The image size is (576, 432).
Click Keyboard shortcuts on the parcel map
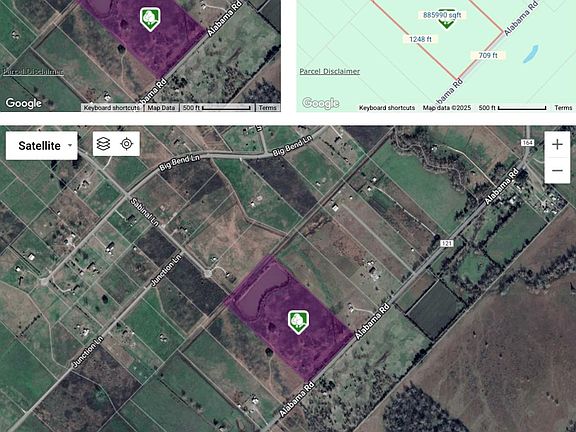(x=387, y=108)
